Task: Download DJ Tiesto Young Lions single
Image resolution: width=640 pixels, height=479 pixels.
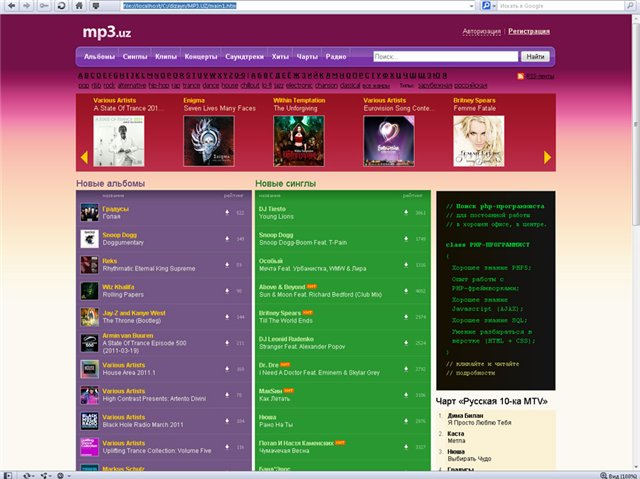Action: [x=406, y=212]
